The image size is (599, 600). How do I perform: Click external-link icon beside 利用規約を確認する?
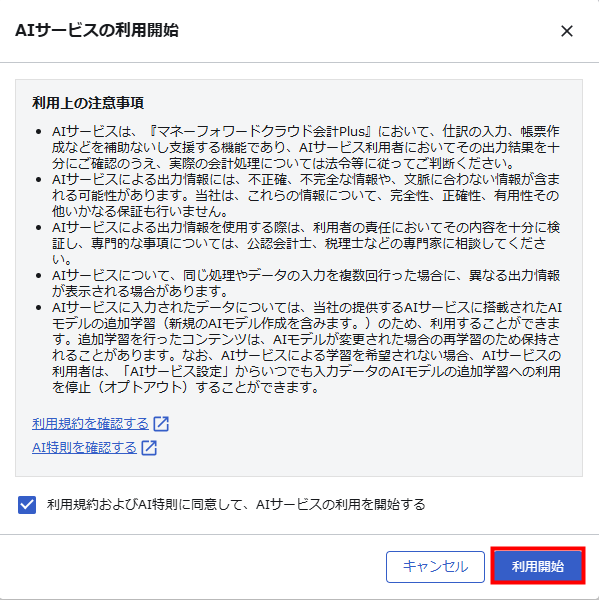[161, 424]
